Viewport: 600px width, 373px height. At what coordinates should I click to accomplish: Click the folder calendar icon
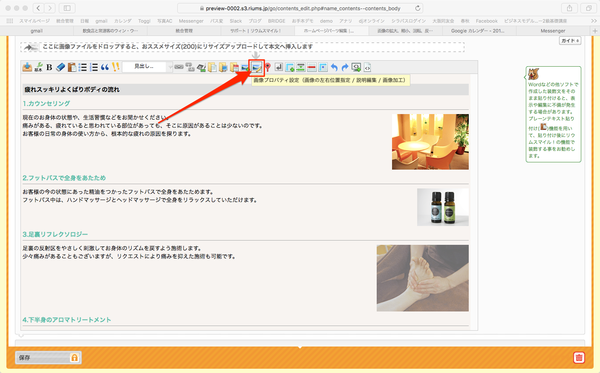point(234,67)
